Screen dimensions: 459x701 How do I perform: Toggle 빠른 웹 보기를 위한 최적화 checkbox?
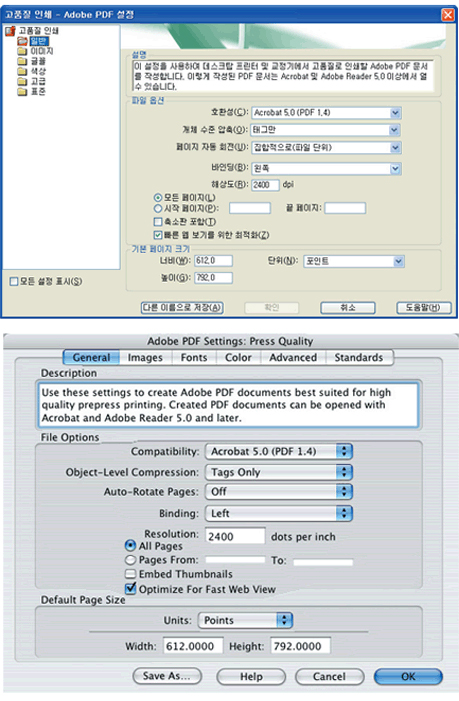click(157, 235)
